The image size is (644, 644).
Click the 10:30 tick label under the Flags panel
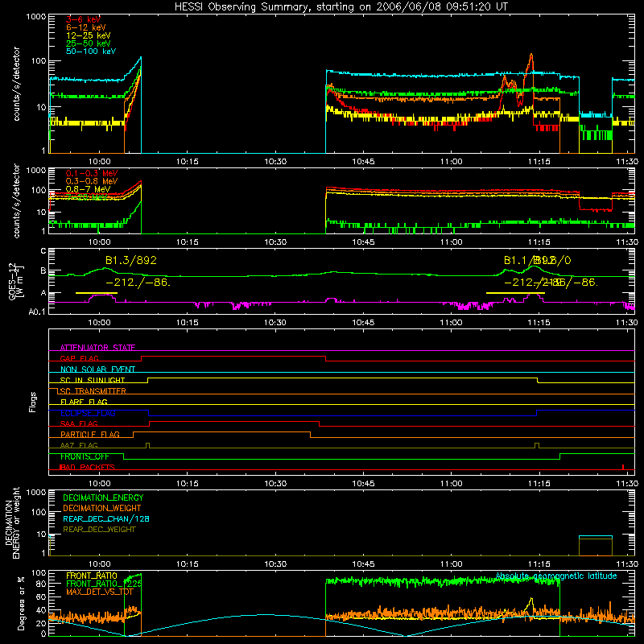(x=275, y=484)
